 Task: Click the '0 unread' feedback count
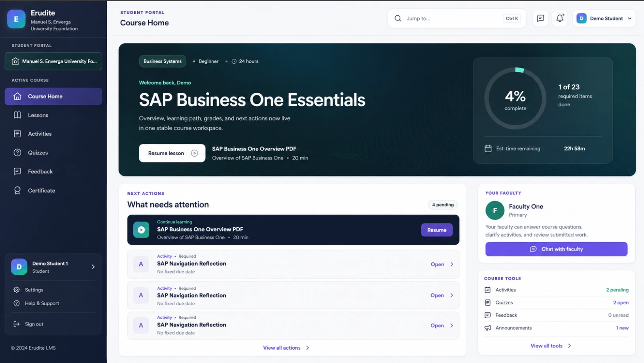(x=618, y=315)
